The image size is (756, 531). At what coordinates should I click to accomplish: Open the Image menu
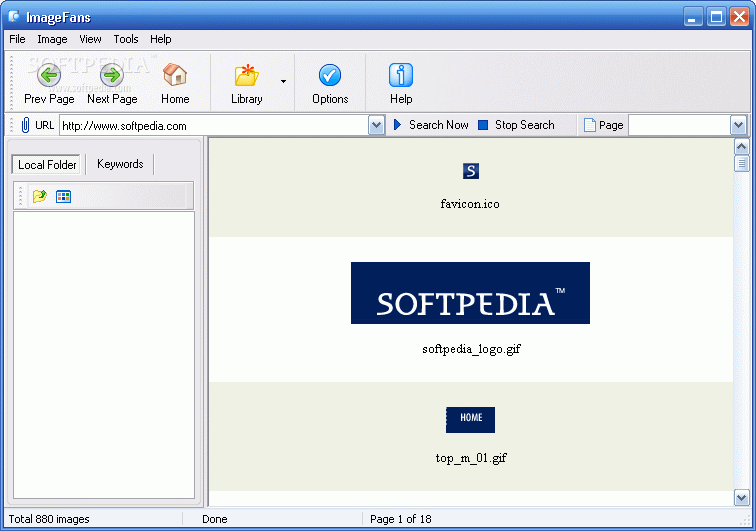click(x=52, y=39)
